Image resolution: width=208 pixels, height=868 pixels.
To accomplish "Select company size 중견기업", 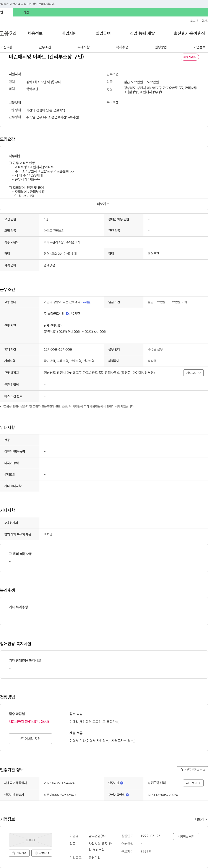I will pyautogui.click(x=95, y=858).
